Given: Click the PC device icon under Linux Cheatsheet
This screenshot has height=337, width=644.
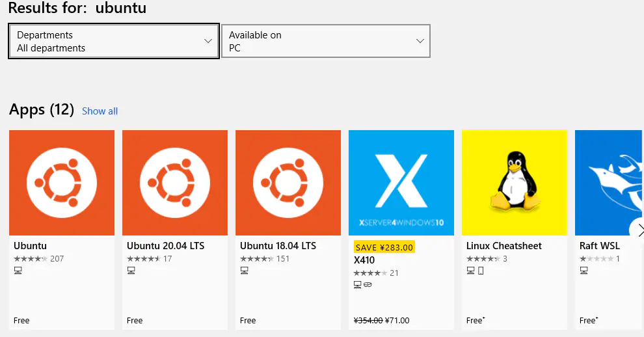Looking at the screenshot, I should 471,271.
